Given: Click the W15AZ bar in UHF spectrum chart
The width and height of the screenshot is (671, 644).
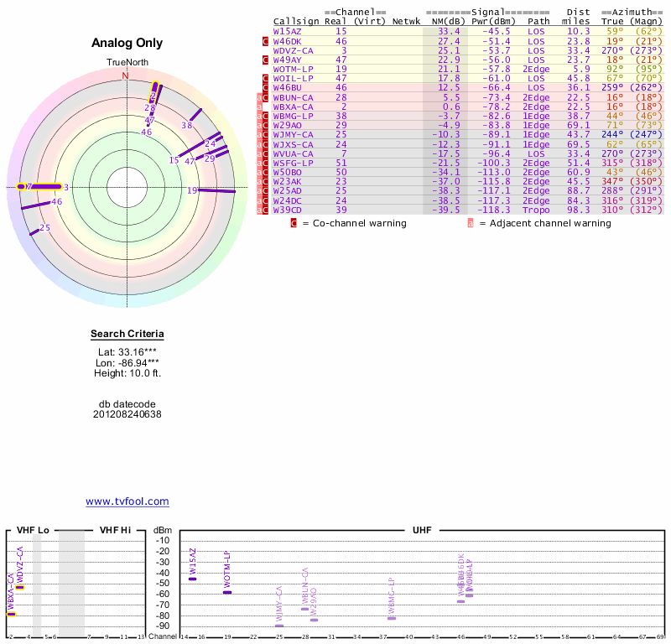Looking at the screenshot, I should pyautogui.click(x=192, y=579).
